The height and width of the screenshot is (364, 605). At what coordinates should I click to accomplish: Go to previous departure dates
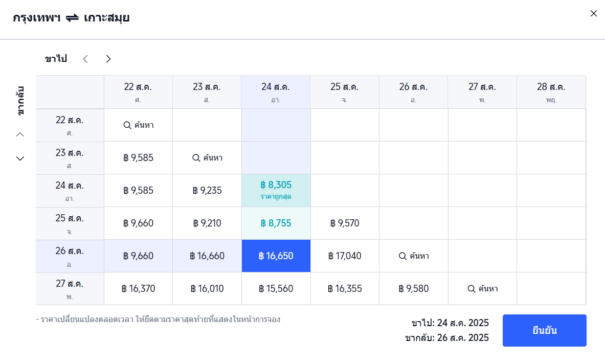(85, 59)
